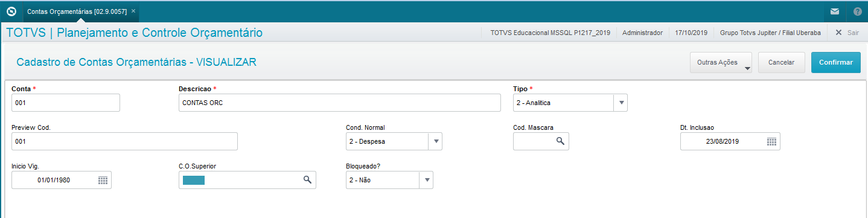Click TOTVS Educacional MSSQL P1217_2019 label

coord(550,33)
